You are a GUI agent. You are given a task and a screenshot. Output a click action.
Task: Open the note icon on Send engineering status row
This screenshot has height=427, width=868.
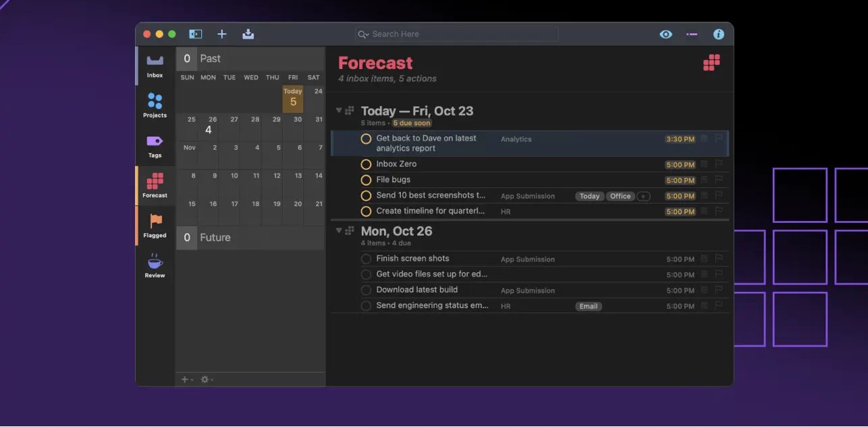(x=704, y=305)
